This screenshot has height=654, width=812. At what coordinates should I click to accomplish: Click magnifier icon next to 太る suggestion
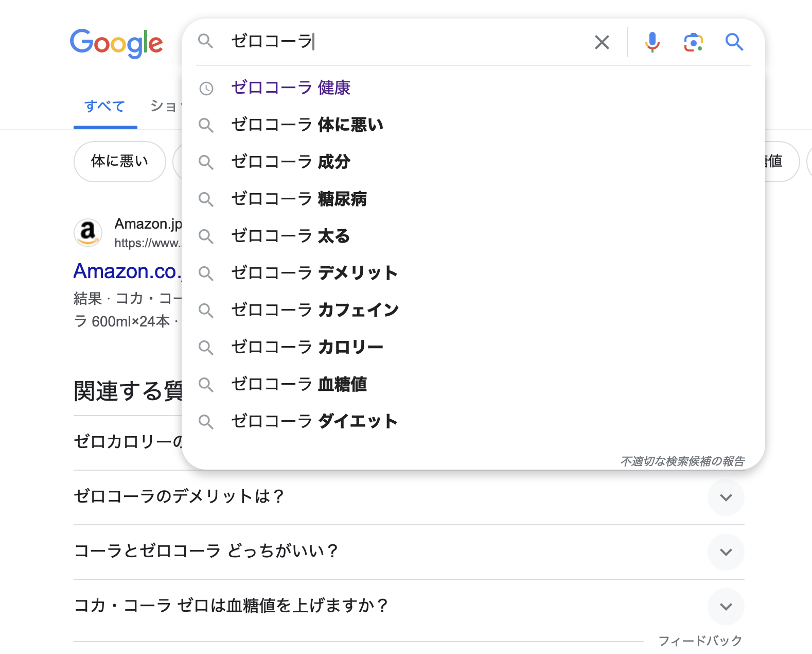click(206, 236)
